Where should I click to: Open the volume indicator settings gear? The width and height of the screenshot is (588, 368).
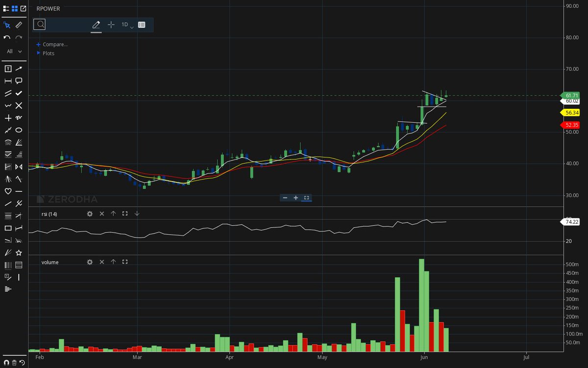pos(90,262)
